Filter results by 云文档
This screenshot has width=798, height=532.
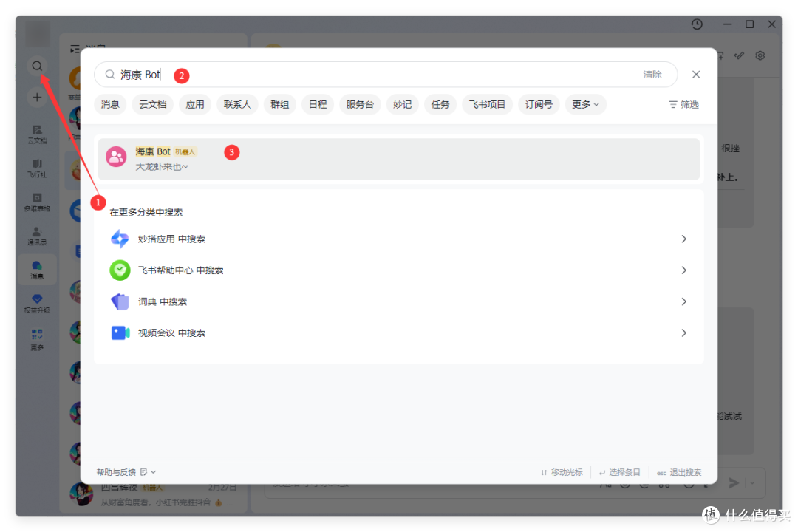(153, 104)
